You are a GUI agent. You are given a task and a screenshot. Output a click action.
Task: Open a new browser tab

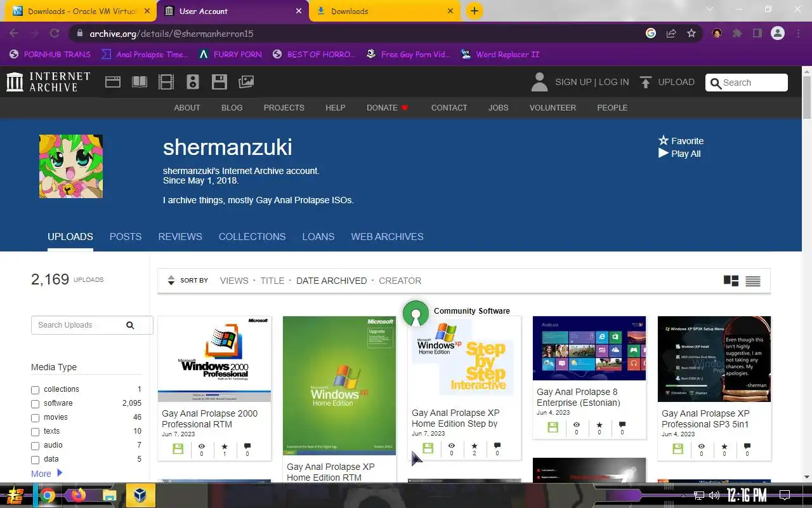coord(474,11)
